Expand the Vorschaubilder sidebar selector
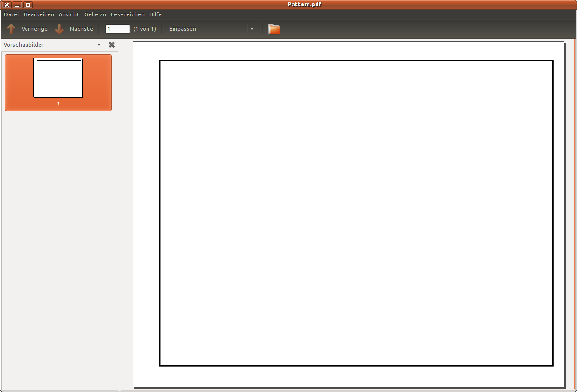Screen dimensions: 577x392 click(99, 45)
